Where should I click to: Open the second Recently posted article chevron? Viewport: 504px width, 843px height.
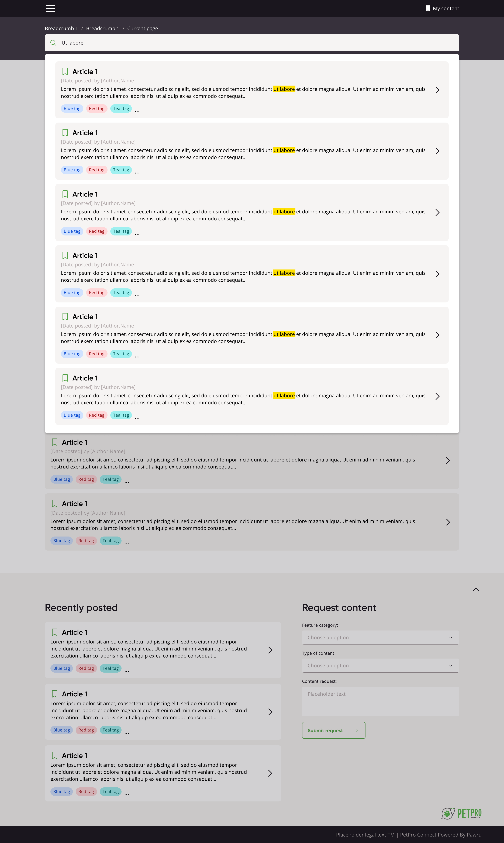click(x=270, y=712)
